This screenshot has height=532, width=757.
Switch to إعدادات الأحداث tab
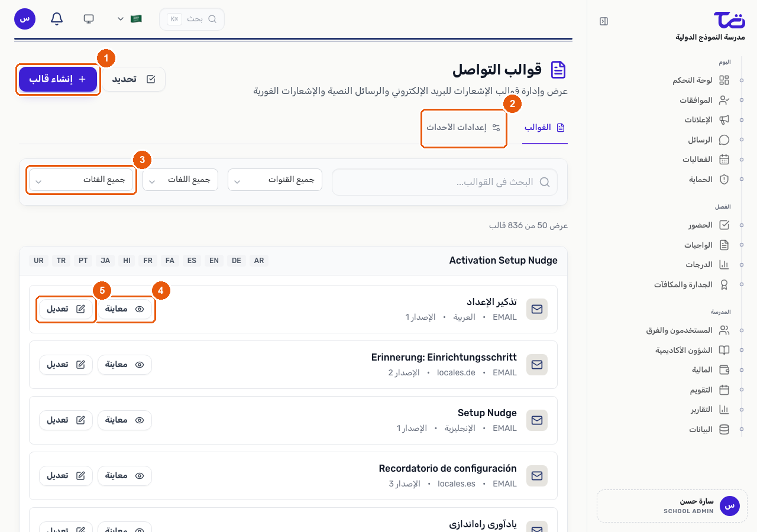point(464,128)
